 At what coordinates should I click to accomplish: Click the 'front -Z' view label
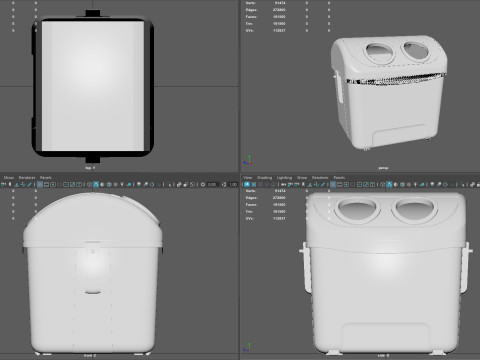pyautogui.click(x=90, y=356)
